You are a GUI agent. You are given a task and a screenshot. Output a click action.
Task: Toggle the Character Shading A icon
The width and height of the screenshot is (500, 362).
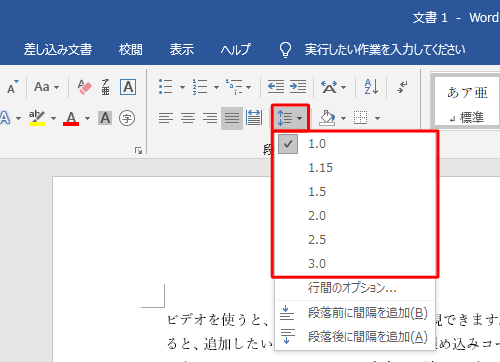point(105,118)
